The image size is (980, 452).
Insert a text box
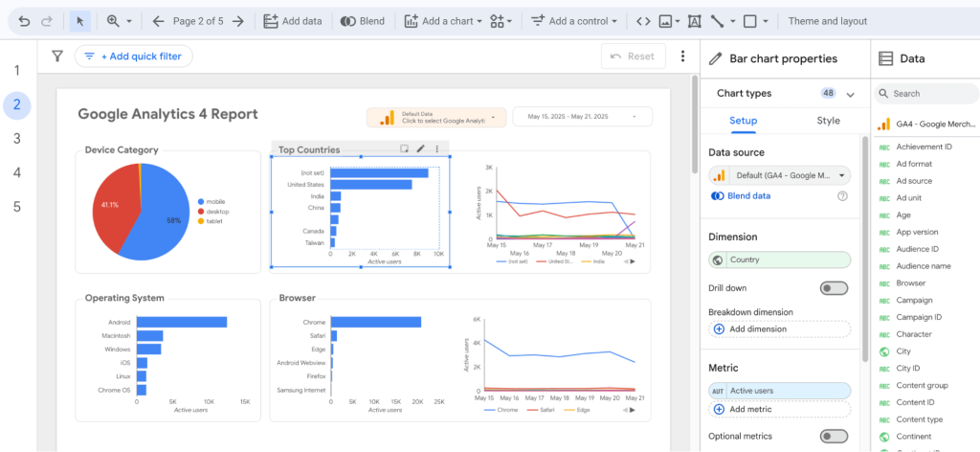(694, 21)
